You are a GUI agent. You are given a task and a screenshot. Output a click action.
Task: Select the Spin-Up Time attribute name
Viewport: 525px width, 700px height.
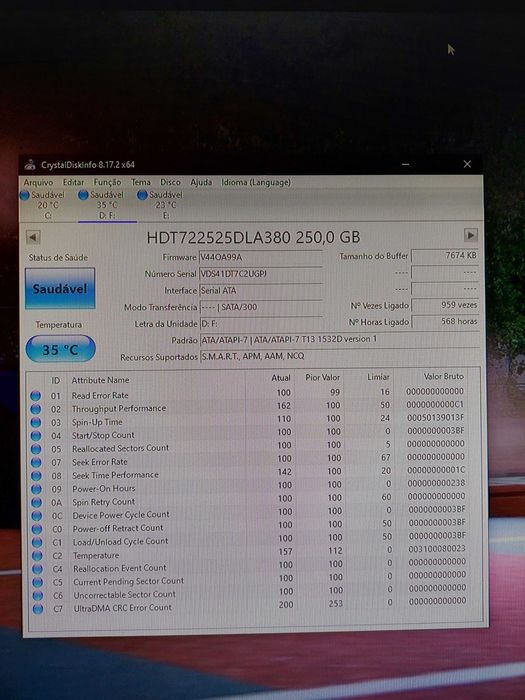pyautogui.click(x=97, y=422)
